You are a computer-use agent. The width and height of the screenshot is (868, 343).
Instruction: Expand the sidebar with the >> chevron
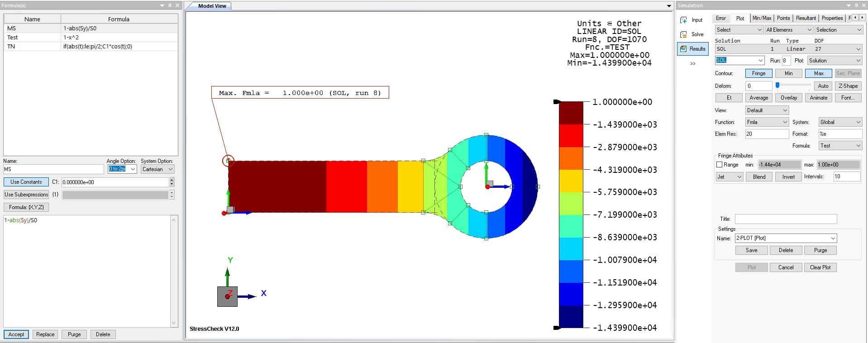692,64
